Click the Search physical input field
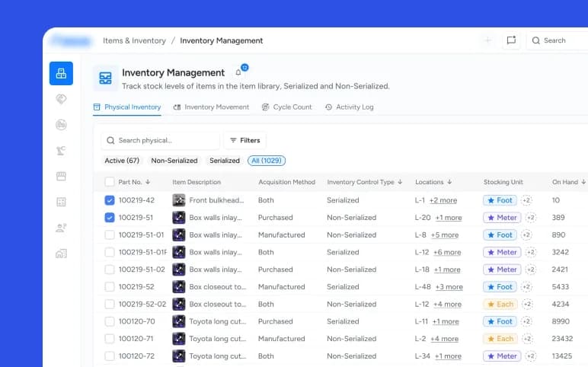588x367 pixels. click(x=160, y=140)
